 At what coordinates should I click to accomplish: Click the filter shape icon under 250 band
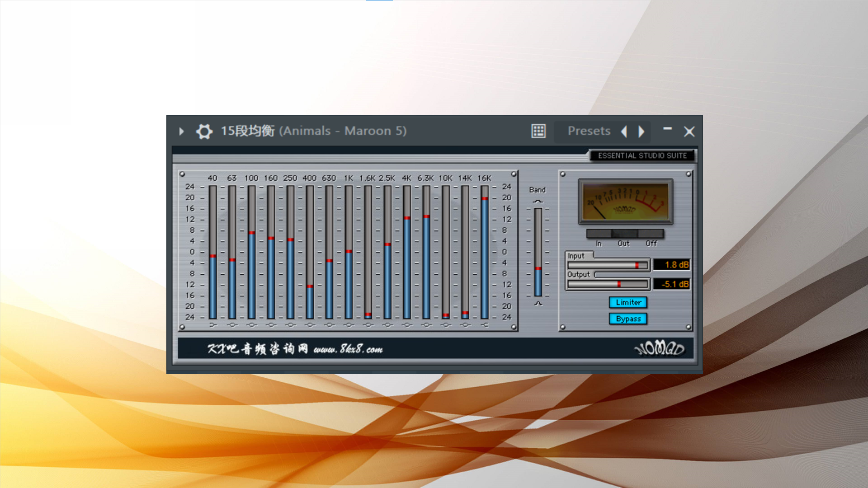291,324
